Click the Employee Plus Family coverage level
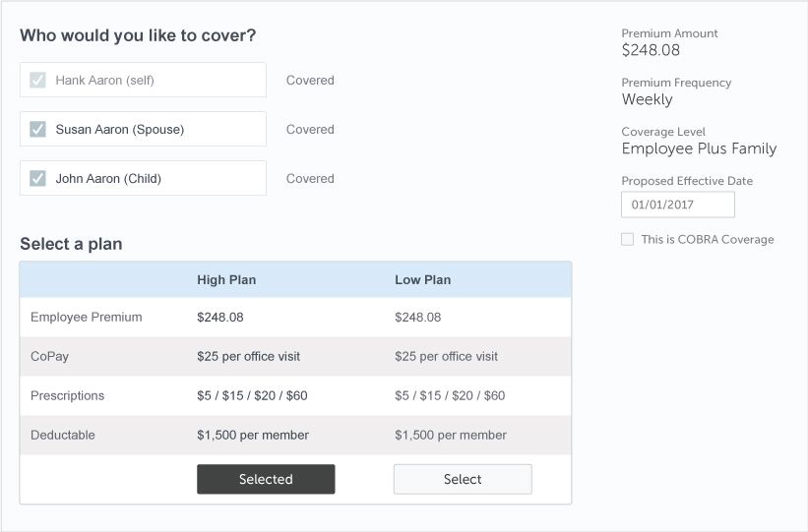Screen dimensions: 808x532 [699, 148]
